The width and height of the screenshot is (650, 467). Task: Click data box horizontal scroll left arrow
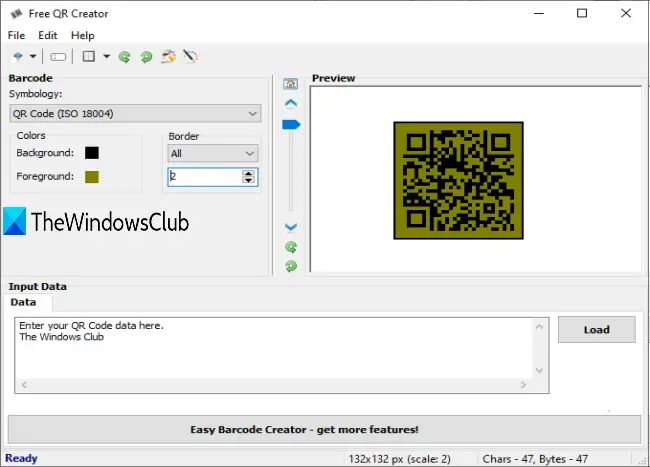(x=24, y=385)
